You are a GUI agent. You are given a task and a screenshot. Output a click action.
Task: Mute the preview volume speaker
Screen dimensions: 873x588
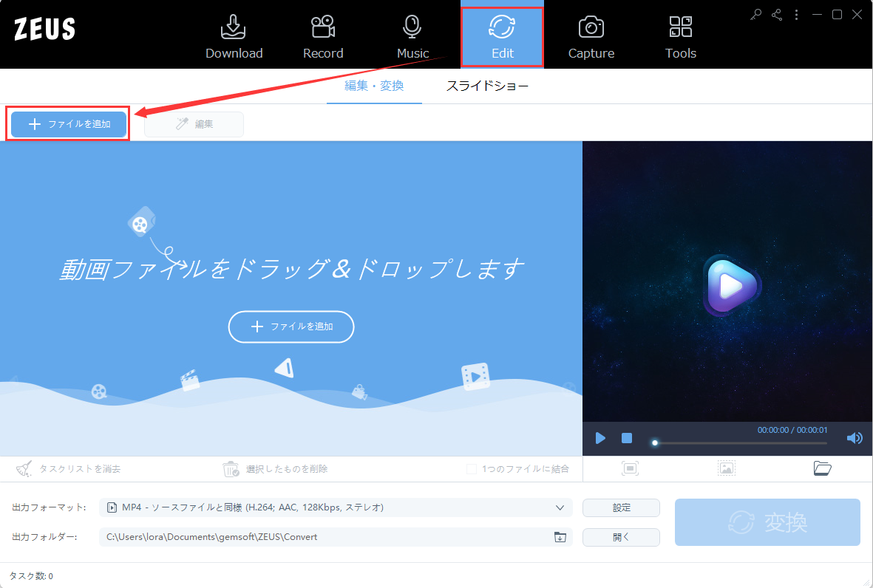[x=854, y=438]
